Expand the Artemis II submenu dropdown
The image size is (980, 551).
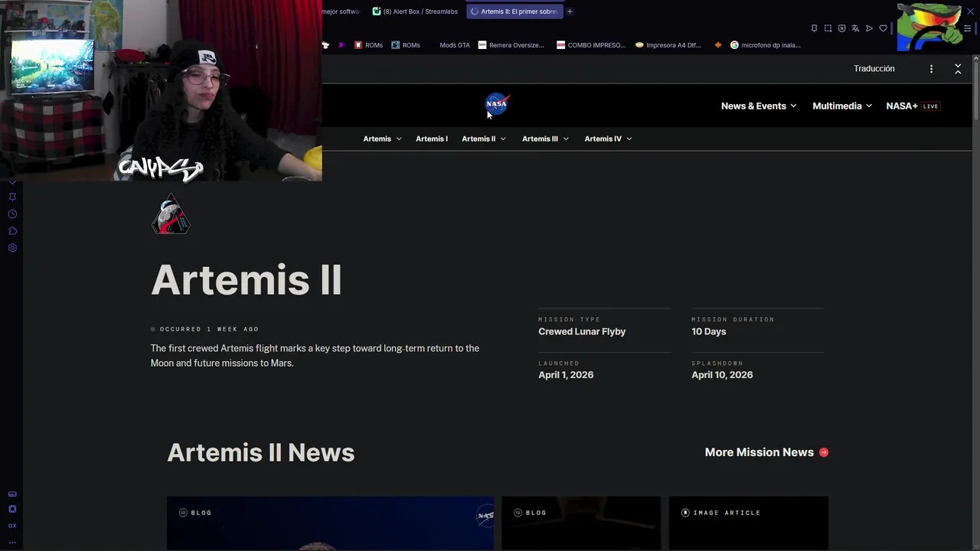tap(484, 139)
